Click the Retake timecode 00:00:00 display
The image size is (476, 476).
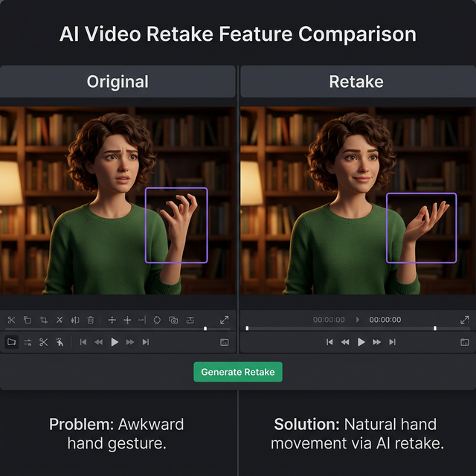click(x=385, y=320)
